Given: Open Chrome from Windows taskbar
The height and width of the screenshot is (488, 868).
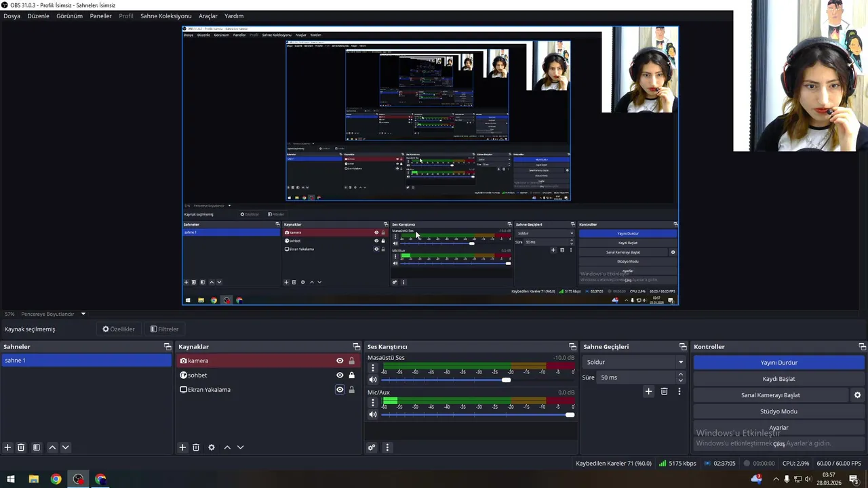Looking at the screenshot, I should 56,479.
